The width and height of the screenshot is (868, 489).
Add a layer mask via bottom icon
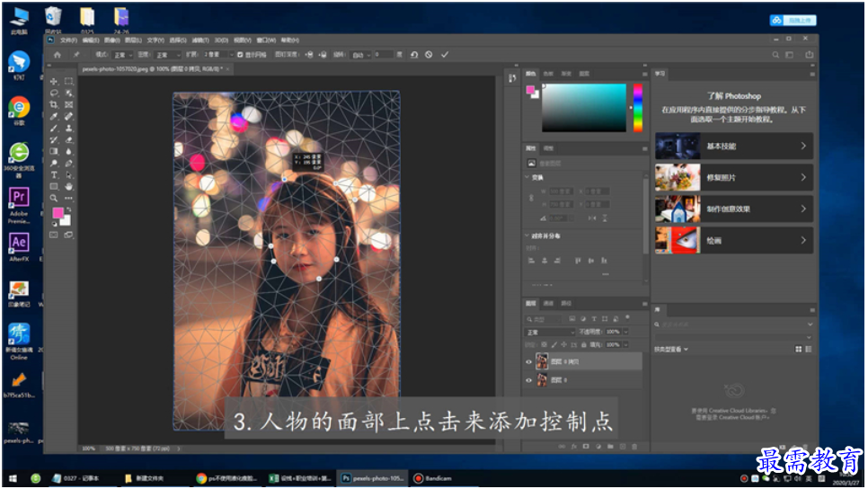coord(586,447)
